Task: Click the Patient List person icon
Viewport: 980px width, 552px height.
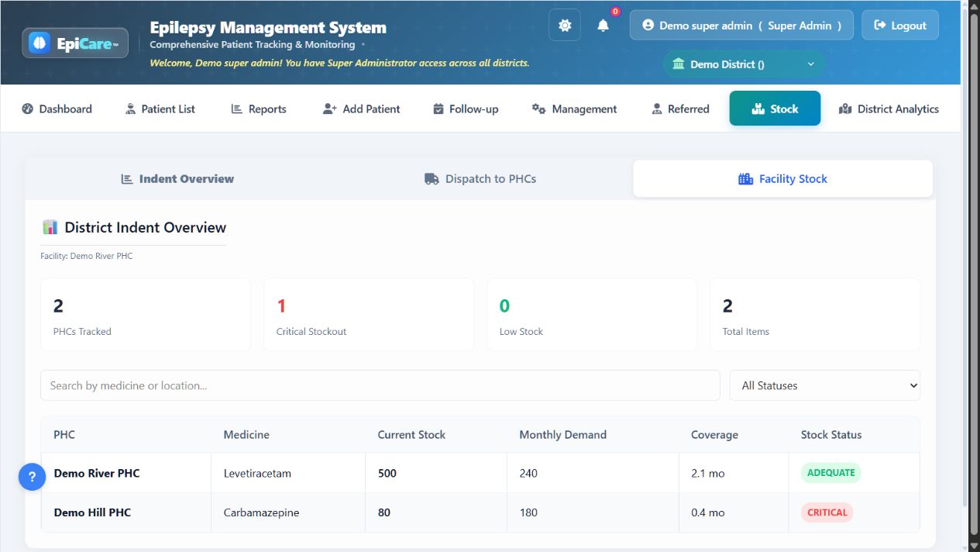Action: click(x=130, y=109)
